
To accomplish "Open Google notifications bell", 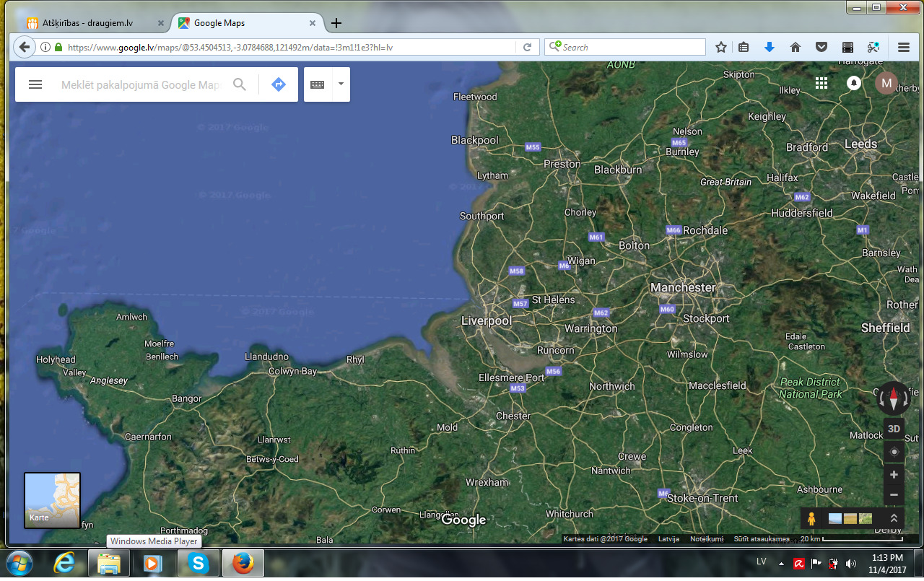I will pyautogui.click(x=854, y=83).
